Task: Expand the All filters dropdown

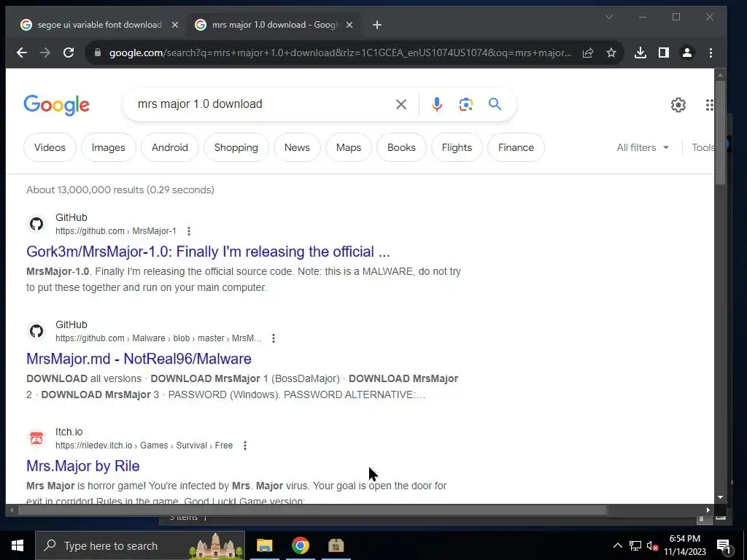Action: (643, 147)
